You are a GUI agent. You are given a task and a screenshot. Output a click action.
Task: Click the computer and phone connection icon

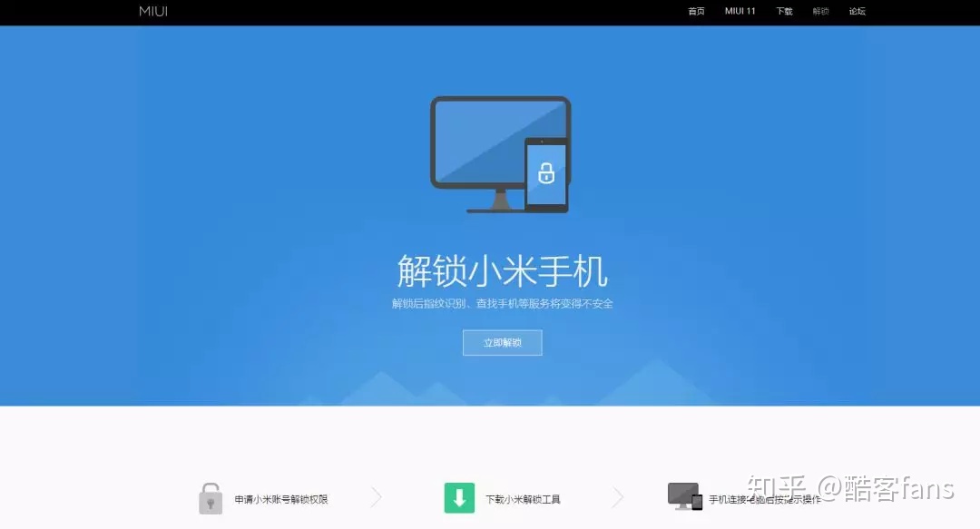point(685,496)
